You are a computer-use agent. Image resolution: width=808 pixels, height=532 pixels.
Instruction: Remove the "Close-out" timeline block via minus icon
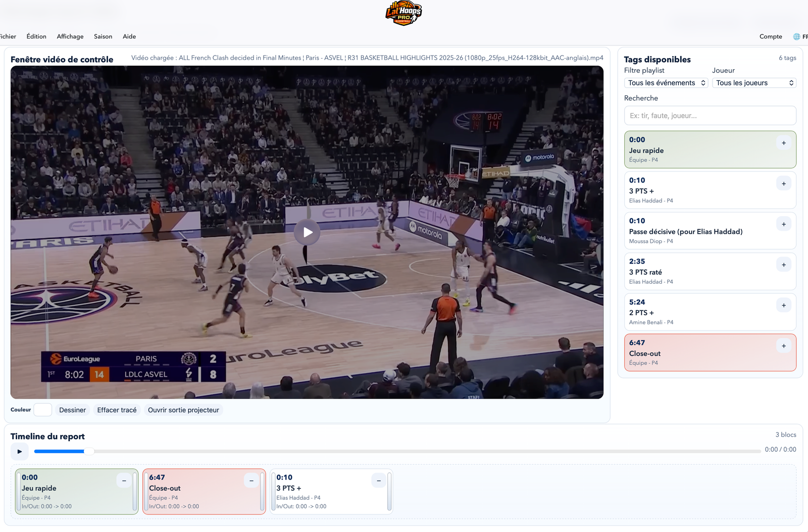[x=251, y=481]
